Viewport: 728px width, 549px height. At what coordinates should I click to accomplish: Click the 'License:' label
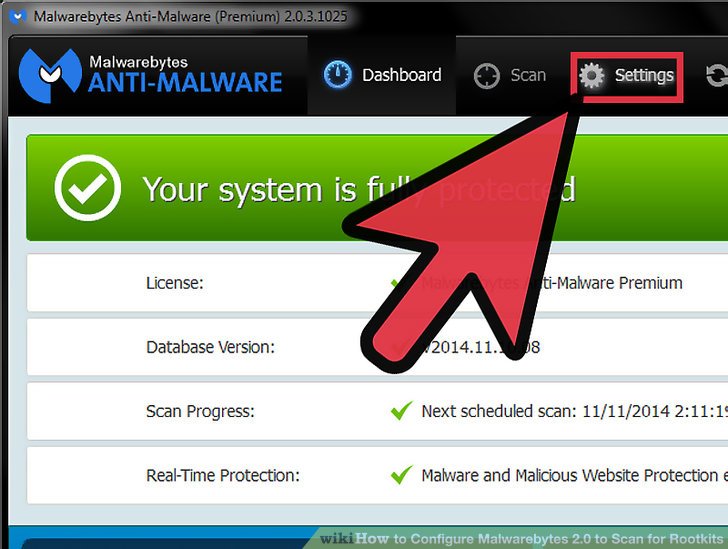pos(175,283)
